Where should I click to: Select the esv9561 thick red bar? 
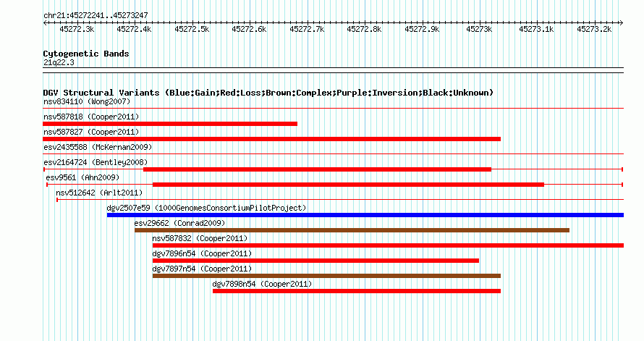tap(348, 185)
